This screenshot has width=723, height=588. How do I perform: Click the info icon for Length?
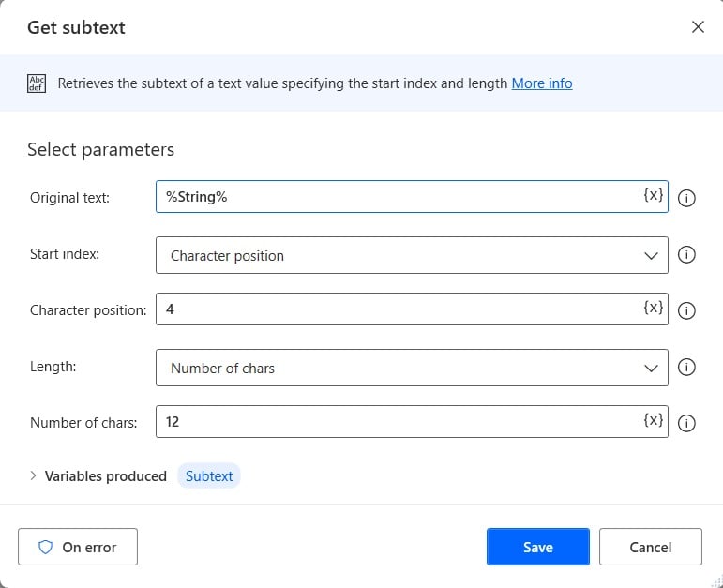coord(686,367)
